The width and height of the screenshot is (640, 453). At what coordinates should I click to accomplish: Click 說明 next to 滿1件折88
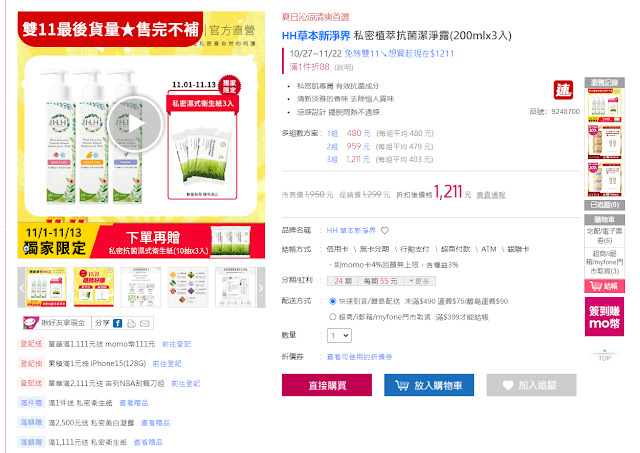tap(344, 67)
